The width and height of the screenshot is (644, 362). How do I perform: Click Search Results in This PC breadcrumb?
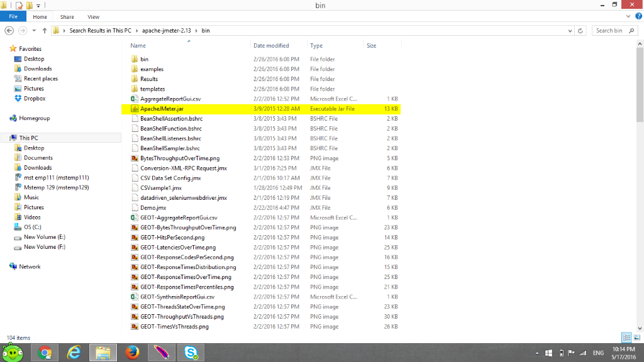click(x=100, y=31)
